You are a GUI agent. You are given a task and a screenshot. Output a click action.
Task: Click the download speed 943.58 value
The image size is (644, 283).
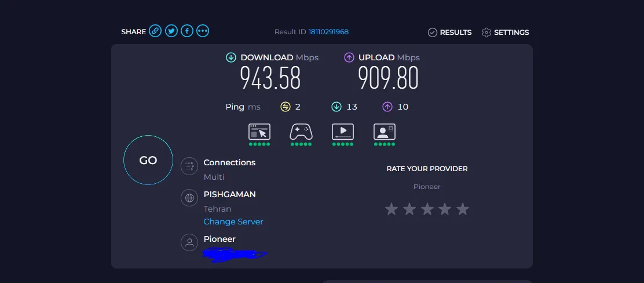click(270, 78)
